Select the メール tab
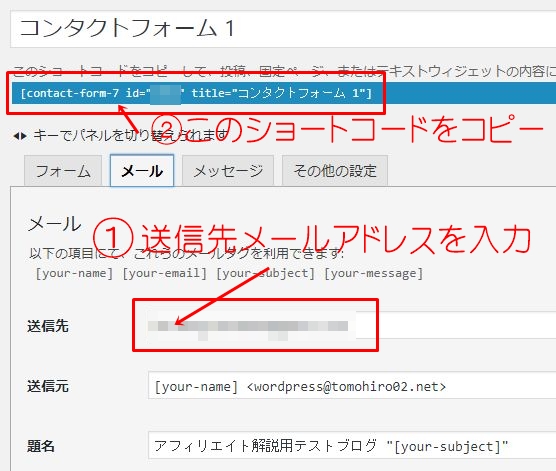 [142, 171]
